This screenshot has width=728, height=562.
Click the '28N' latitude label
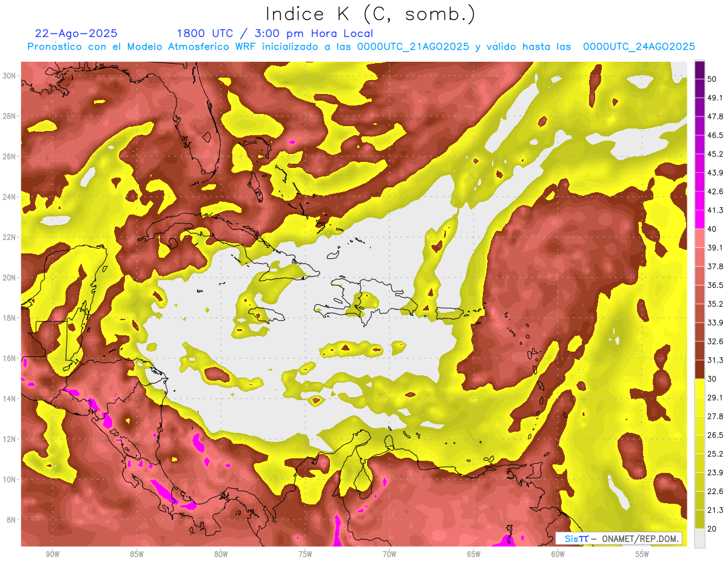coord(10,116)
